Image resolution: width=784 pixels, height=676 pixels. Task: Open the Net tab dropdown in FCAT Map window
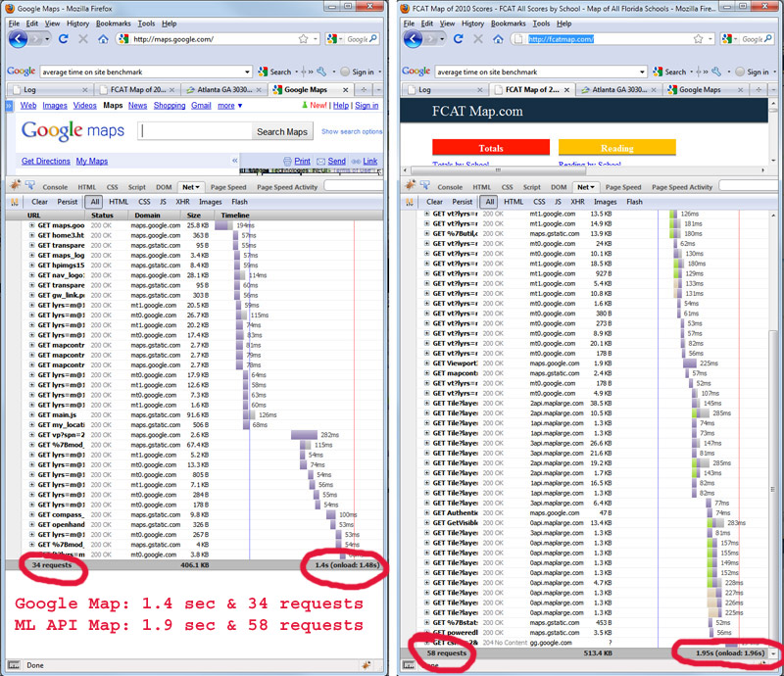pos(592,187)
